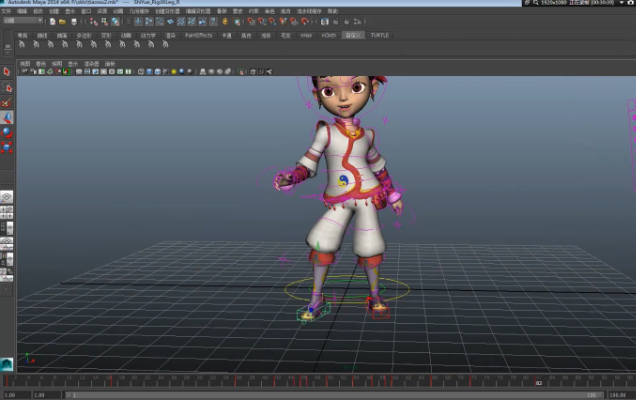Open the menu set dropdown at top-left
This screenshot has width=636, height=400.
pyautogui.click(x=22, y=20)
